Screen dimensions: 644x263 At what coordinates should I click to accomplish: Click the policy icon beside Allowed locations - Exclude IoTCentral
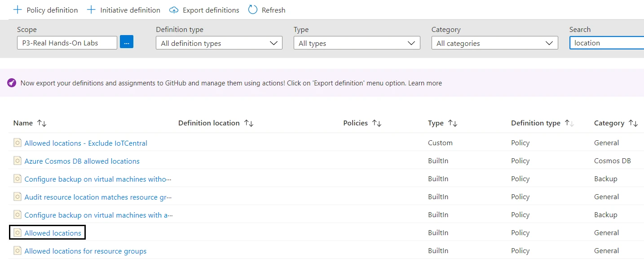(x=17, y=143)
